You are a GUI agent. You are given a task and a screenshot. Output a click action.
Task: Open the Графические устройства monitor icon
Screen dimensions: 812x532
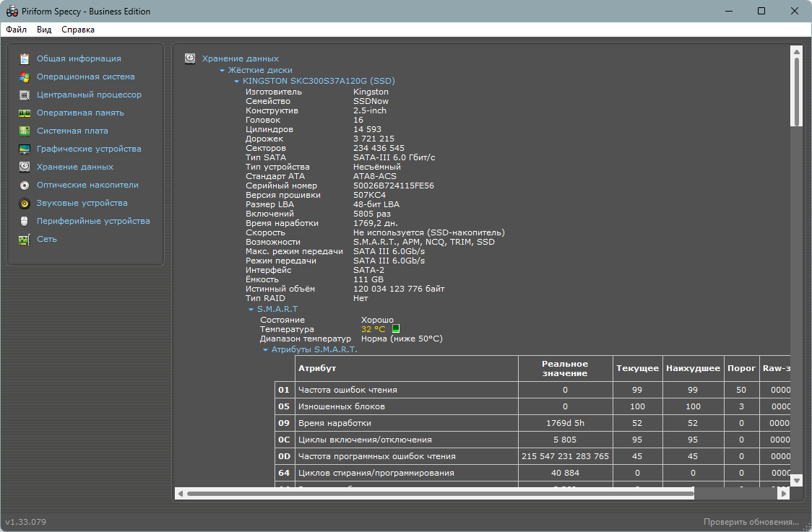[x=25, y=149]
